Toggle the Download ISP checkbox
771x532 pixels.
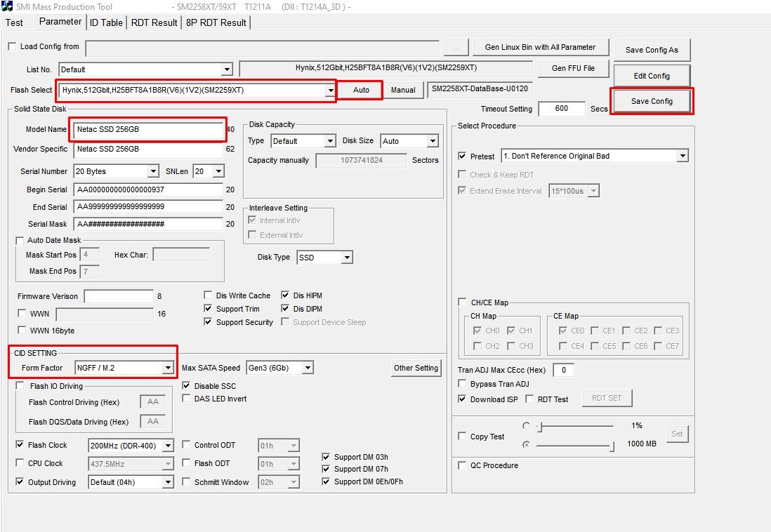pos(462,399)
